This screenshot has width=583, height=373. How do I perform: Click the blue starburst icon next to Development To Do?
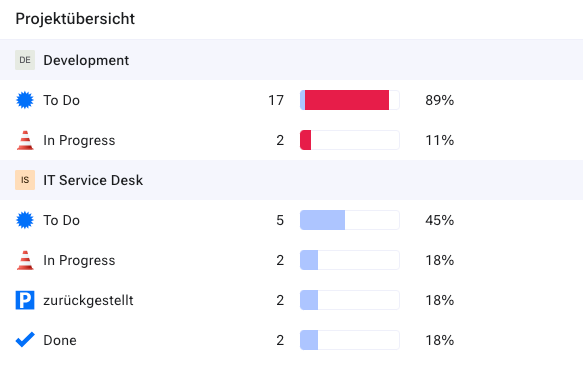[25, 100]
